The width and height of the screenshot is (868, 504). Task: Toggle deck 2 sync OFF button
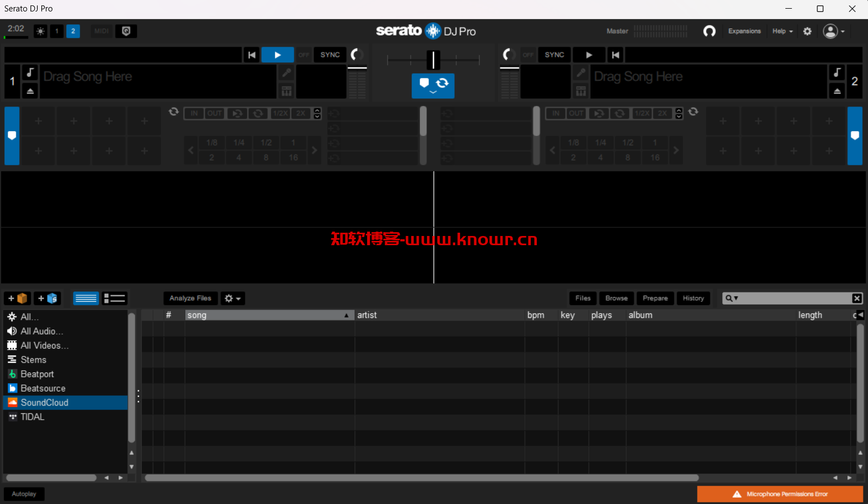tap(528, 55)
